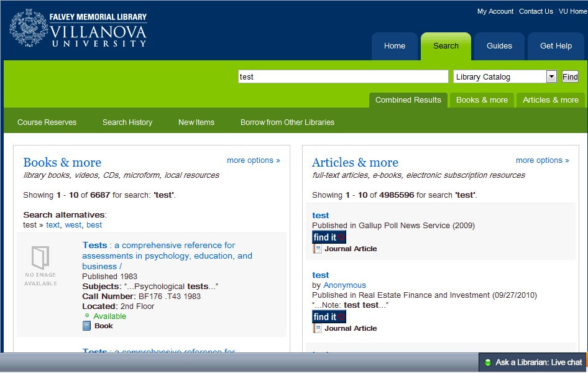Click the Find button
The width and height of the screenshot is (588, 373).
tap(570, 77)
